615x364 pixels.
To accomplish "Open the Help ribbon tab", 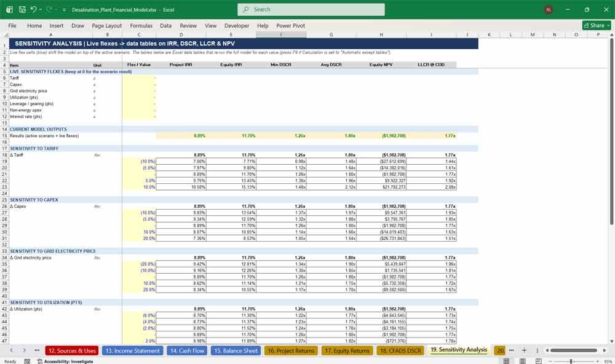I will coord(263,25).
